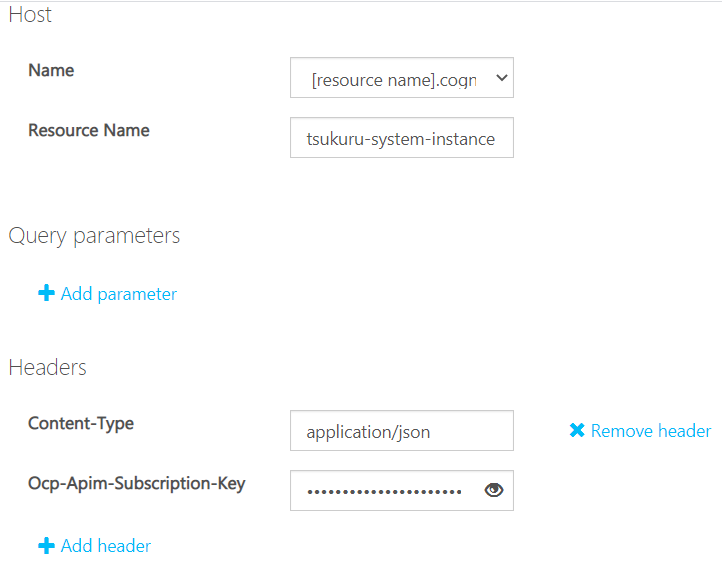722x576 pixels.
Task: Click the Resource Name label
Action: (x=89, y=130)
